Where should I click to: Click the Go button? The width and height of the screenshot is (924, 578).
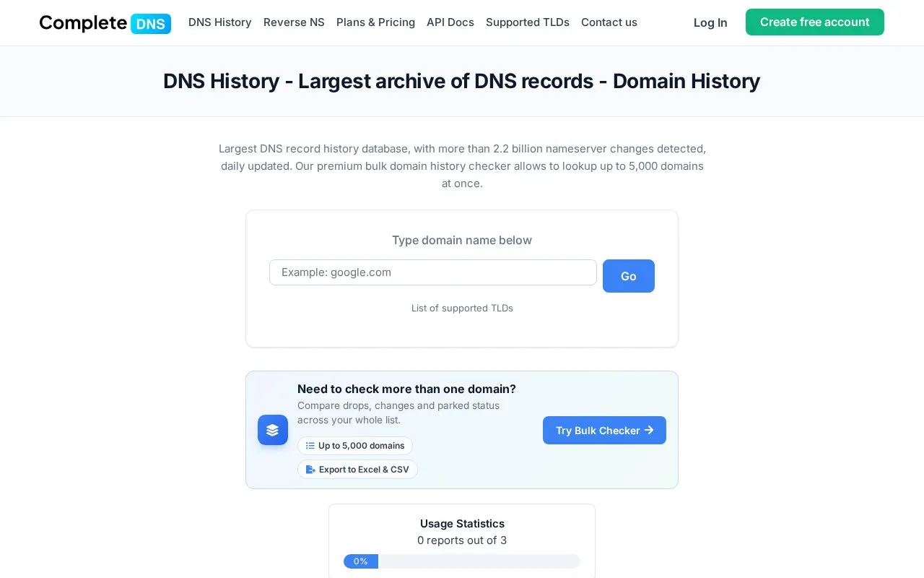[x=629, y=276]
